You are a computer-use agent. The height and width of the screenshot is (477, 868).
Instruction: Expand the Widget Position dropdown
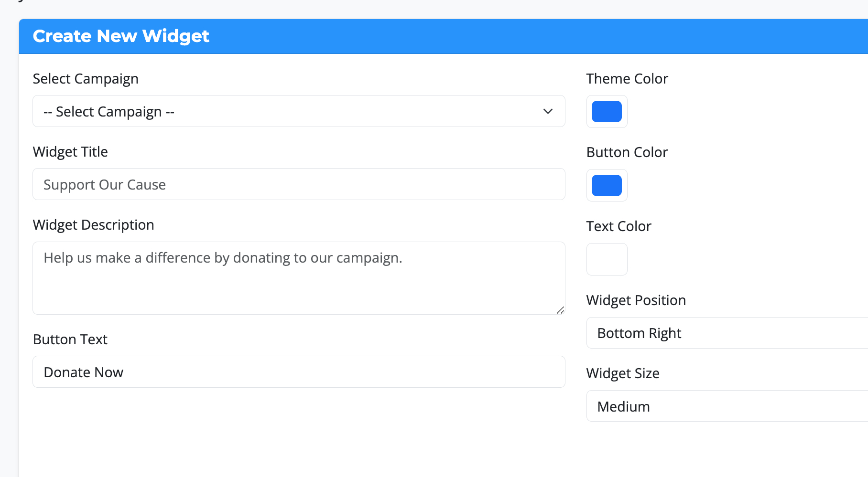(727, 333)
